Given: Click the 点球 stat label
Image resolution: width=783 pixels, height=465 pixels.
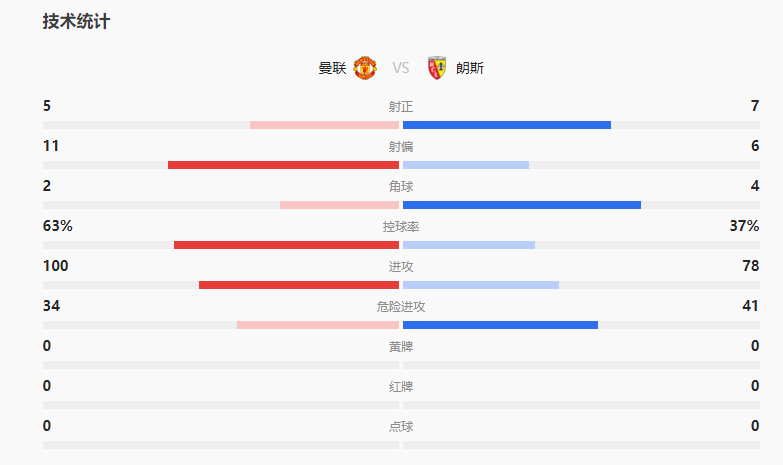Looking at the screenshot, I should [401, 427].
